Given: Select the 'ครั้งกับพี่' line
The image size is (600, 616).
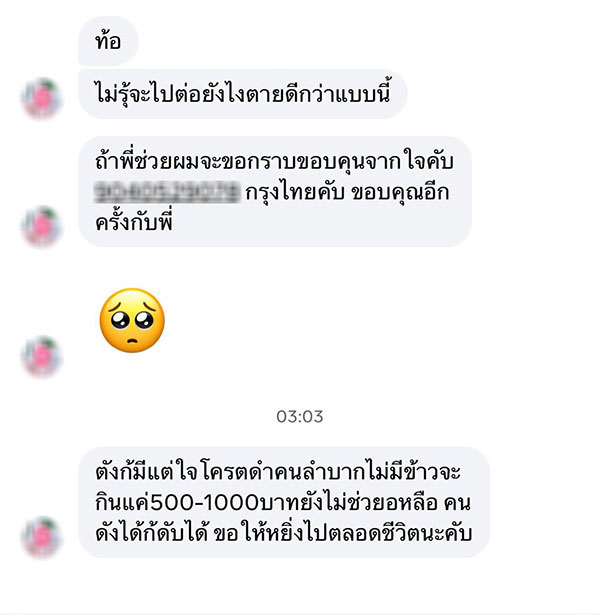Looking at the screenshot, I should click(134, 222).
